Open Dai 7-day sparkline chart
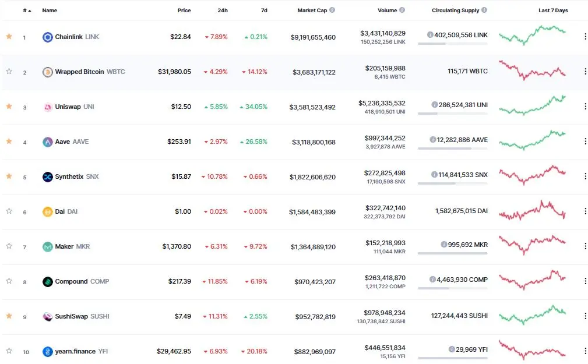 point(532,211)
